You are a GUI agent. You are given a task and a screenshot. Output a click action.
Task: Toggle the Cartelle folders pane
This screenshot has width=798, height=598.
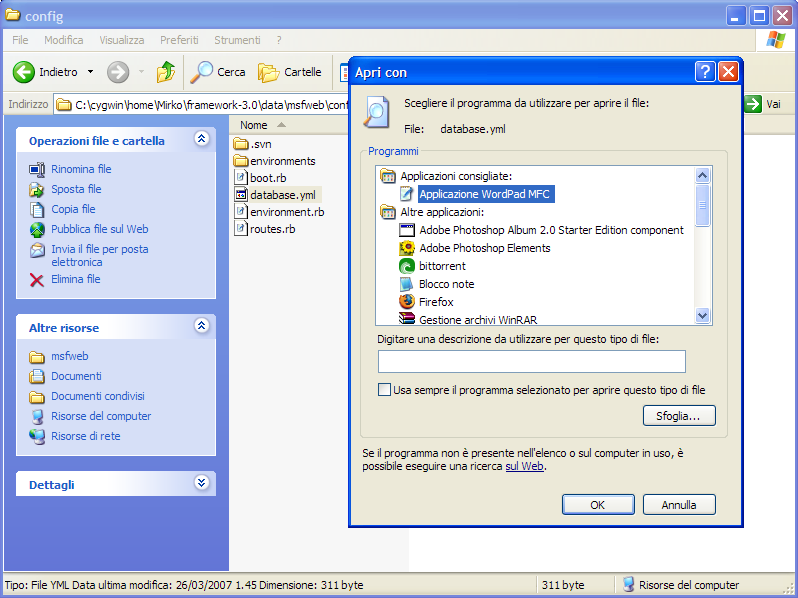(x=290, y=72)
